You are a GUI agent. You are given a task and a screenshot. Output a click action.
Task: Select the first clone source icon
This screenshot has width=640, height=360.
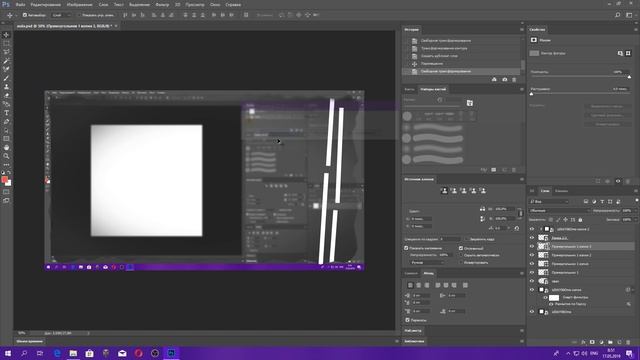(x=444, y=191)
